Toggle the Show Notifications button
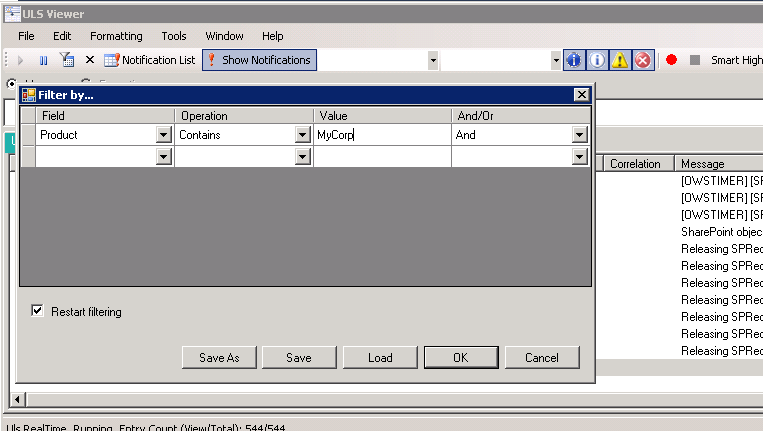 259,60
